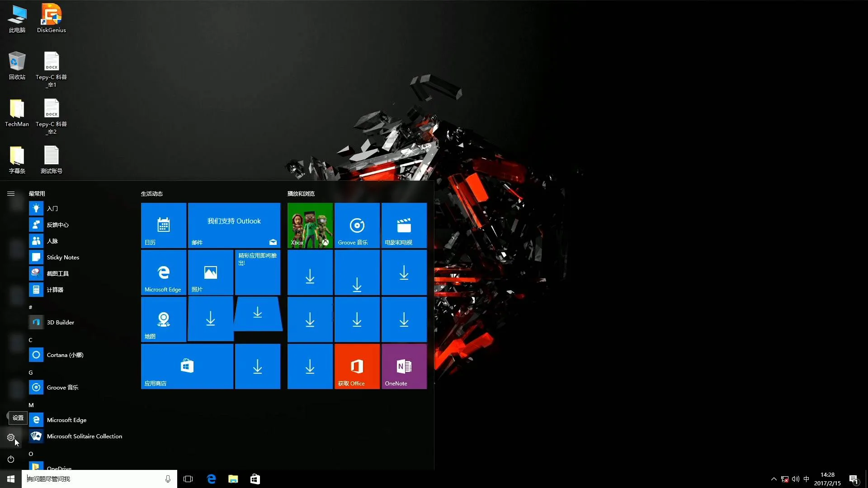Click the Cortana search box
868x488 pixels.
[95, 479]
